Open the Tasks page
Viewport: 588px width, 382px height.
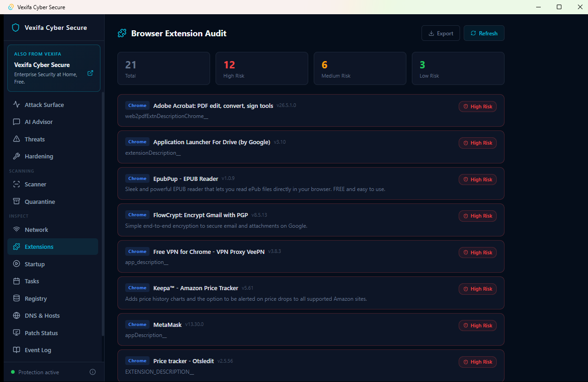[x=53, y=281]
